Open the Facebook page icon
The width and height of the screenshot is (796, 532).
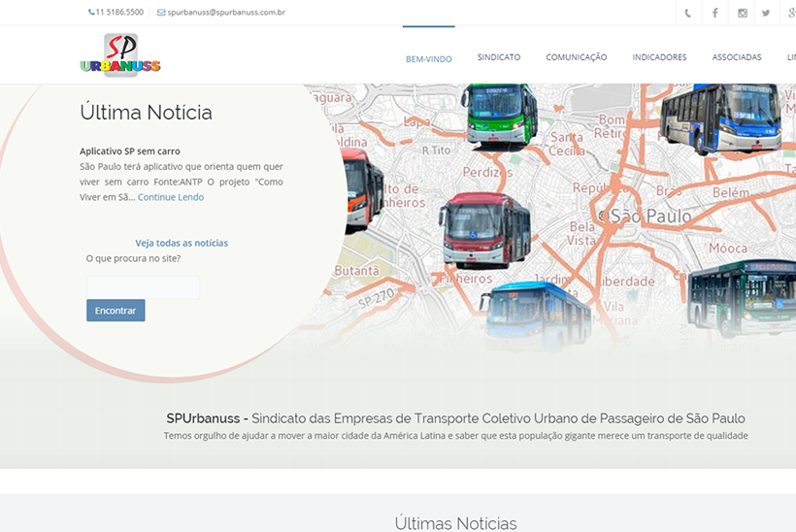pyautogui.click(x=714, y=13)
